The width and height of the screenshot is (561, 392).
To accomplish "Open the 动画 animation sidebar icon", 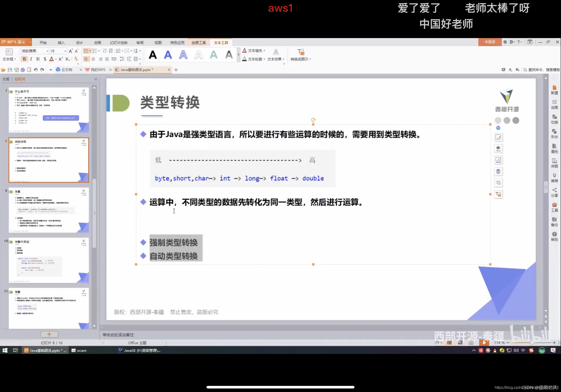I will [554, 104].
